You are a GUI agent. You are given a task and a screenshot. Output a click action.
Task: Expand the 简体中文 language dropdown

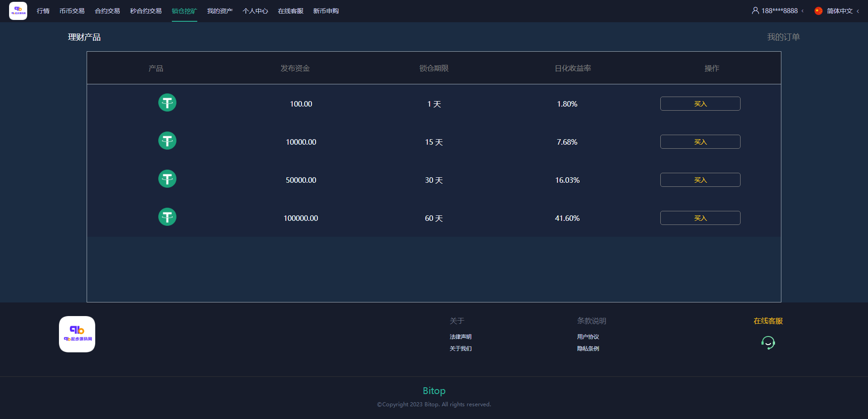pyautogui.click(x=840, y=11)
